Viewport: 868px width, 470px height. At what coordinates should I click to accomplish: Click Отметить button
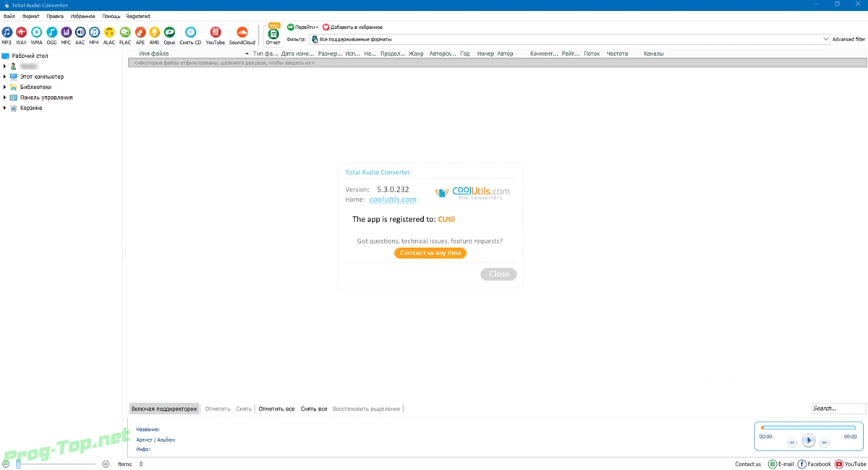pyautogui.click(x=218, y=409)
